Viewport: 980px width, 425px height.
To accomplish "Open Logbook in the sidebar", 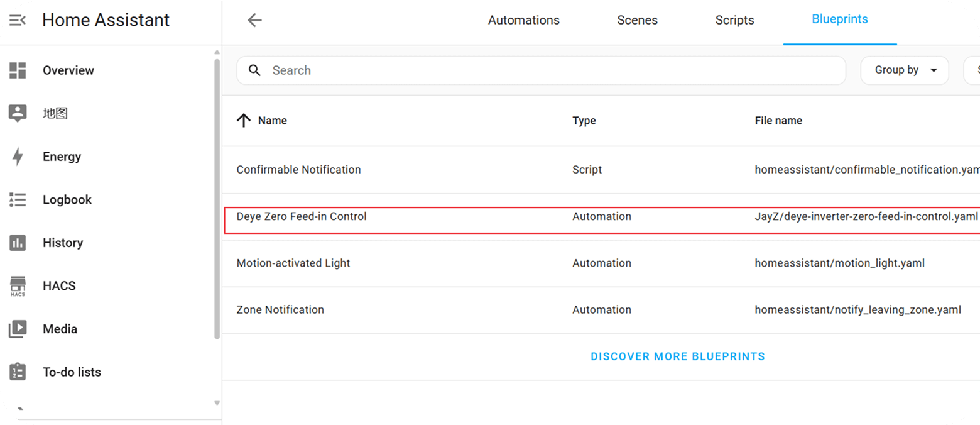I will 67,200.
